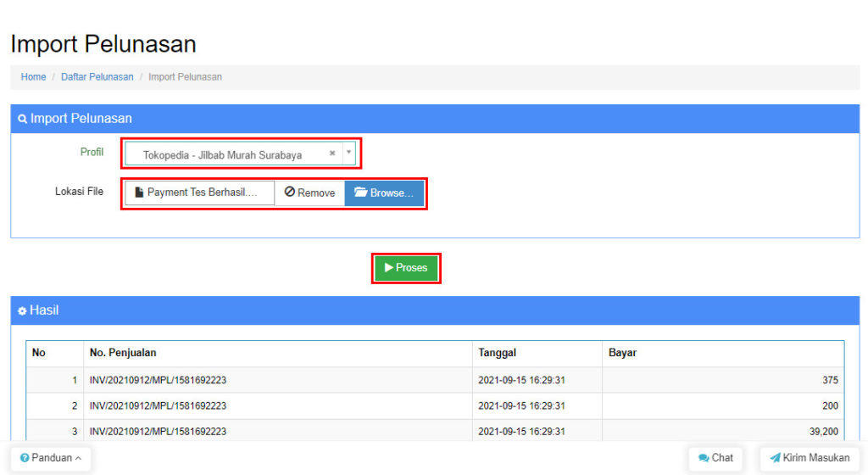The image size is (868, 475).
Task: Open the Chat widget
Action: point(715,458)
